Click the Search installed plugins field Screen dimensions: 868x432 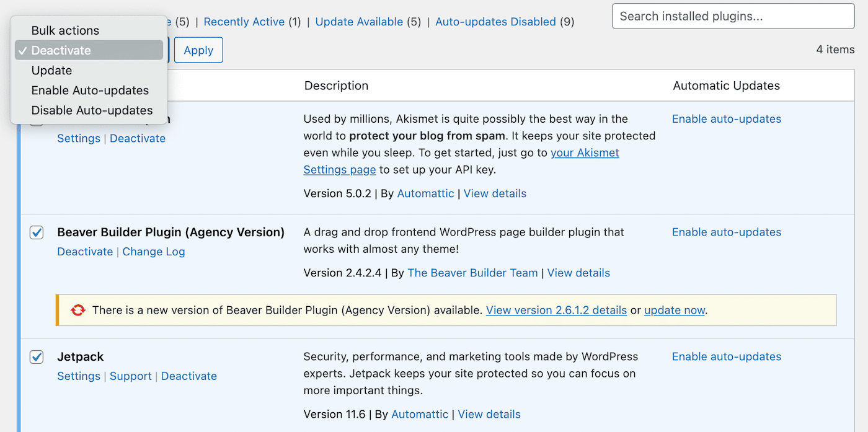pyautogui.click(x=732, y=16)
